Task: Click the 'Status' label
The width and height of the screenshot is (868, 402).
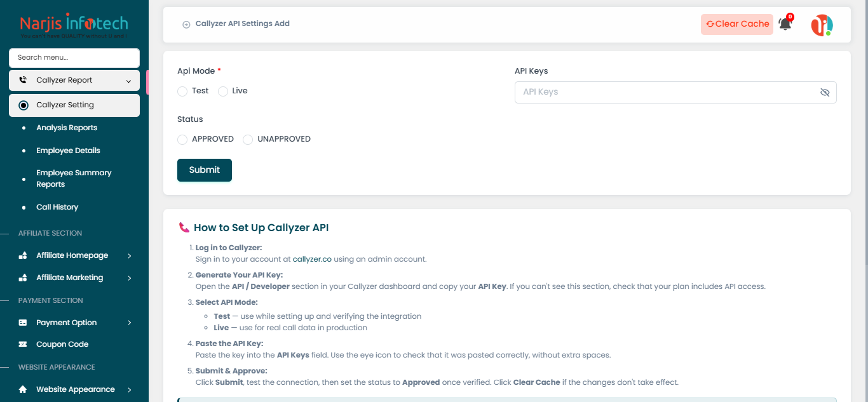Action: pos(190,119)
